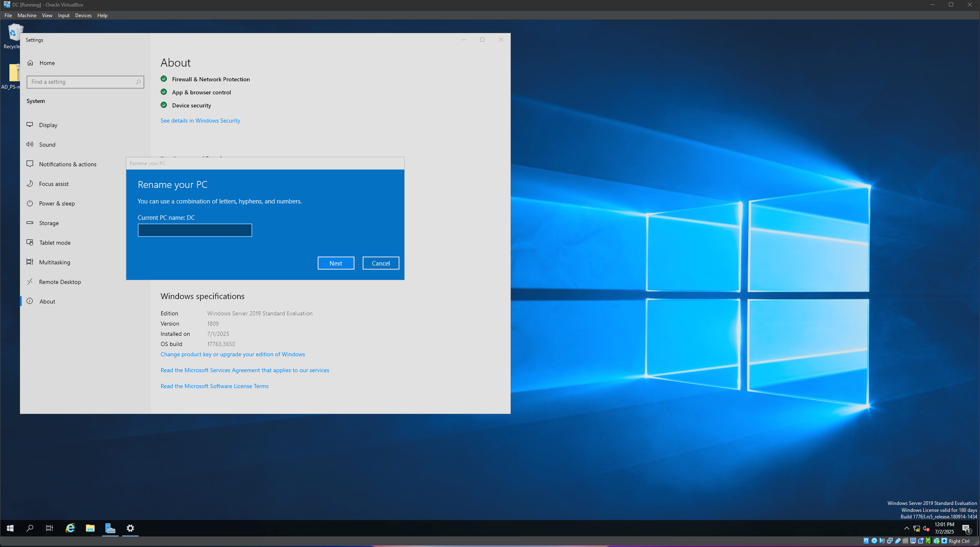Viewport: 980px width, 547px height.
Task: Click the Next button in Rename dialog
Action: (x=336, y=263)
